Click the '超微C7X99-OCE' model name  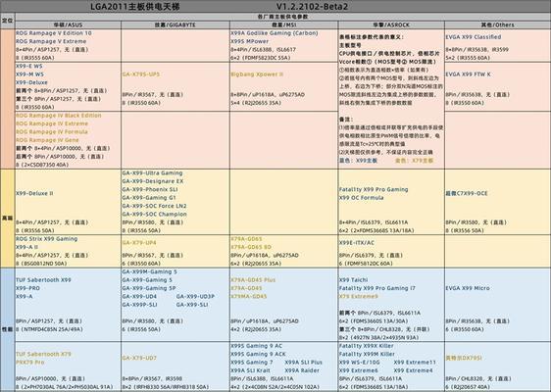(467, 193)
